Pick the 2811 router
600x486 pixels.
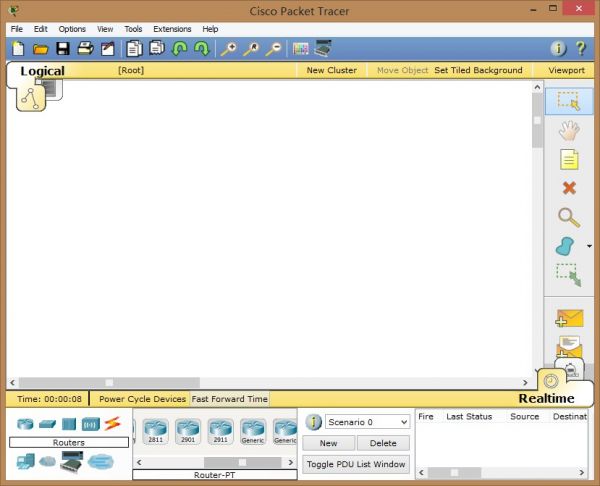tap(155, 431)
